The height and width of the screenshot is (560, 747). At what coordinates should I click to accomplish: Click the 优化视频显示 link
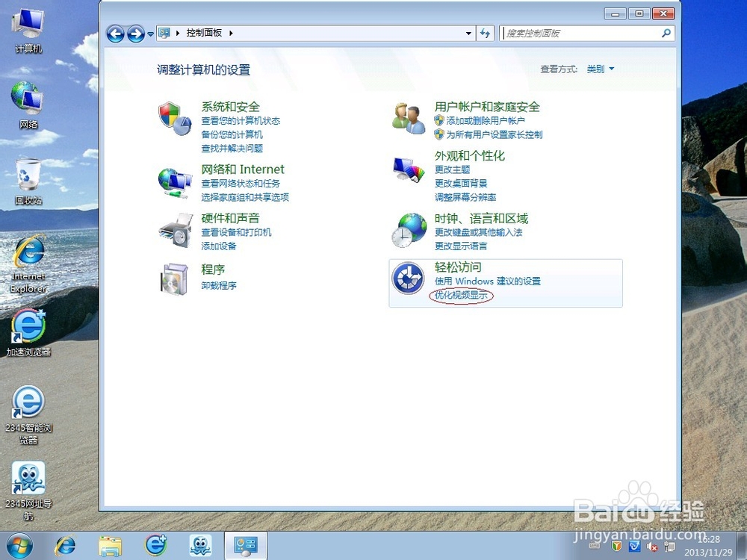(x=462, y=295)
